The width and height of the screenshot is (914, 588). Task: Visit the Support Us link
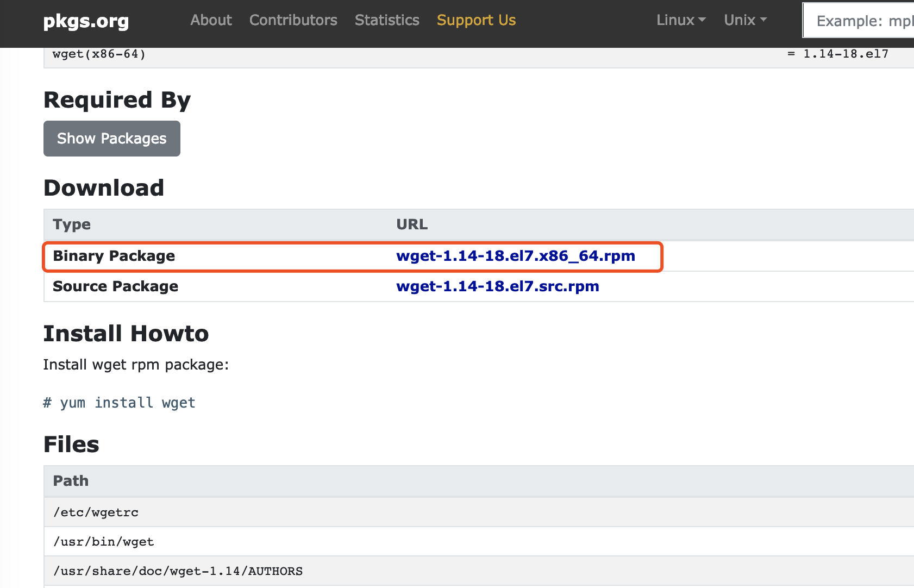pyautogui.click(x=476, y=20)
